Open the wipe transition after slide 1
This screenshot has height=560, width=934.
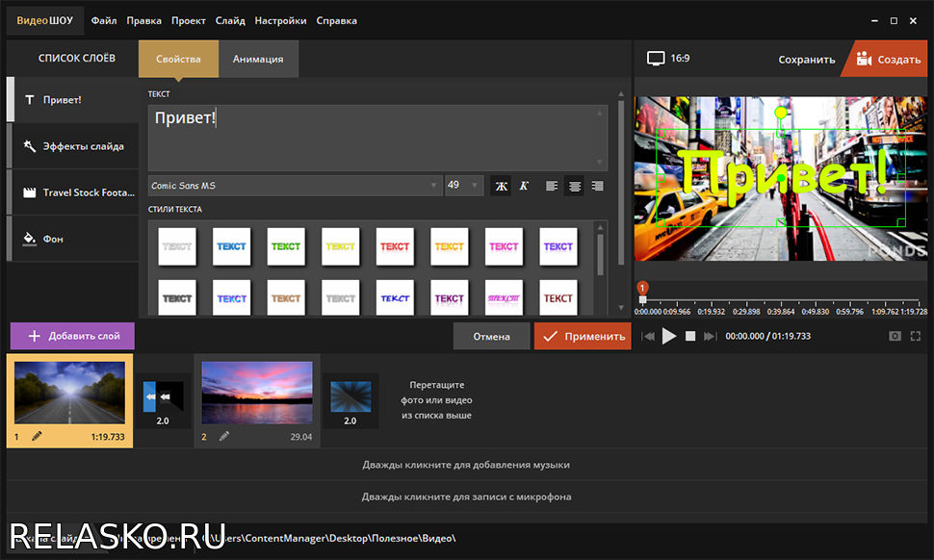pos(157,395)
